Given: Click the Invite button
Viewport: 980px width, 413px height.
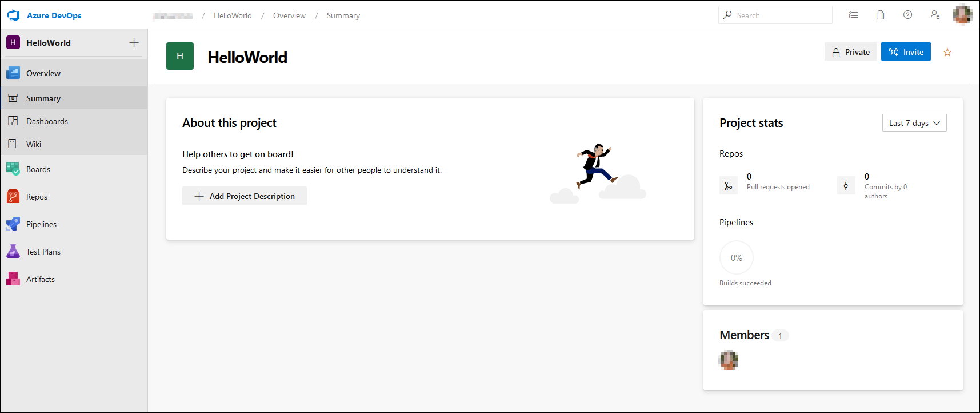Looking at the screenshot, I should (x=906, y=51).
